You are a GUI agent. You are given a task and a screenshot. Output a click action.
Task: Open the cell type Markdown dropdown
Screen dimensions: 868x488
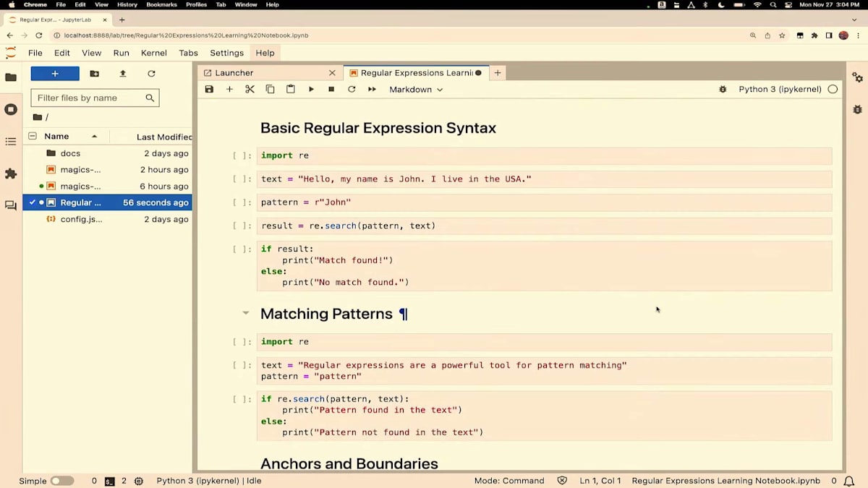coord(416,90)
